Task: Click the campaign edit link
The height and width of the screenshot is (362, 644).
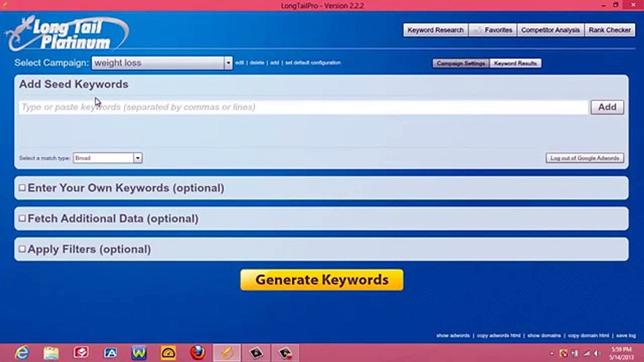Action: [x=239, y=63]
